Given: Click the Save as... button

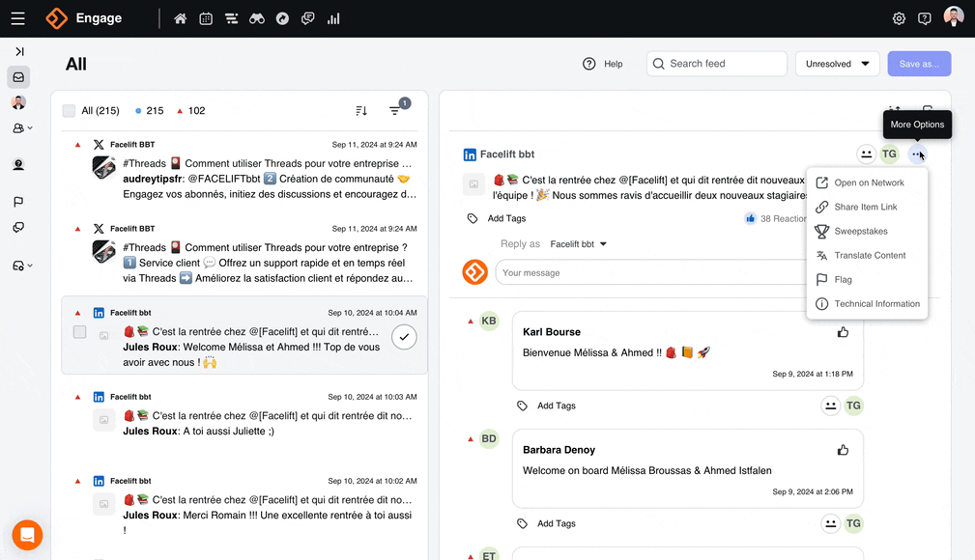Looking at the screenshot, I should (919, 64).
